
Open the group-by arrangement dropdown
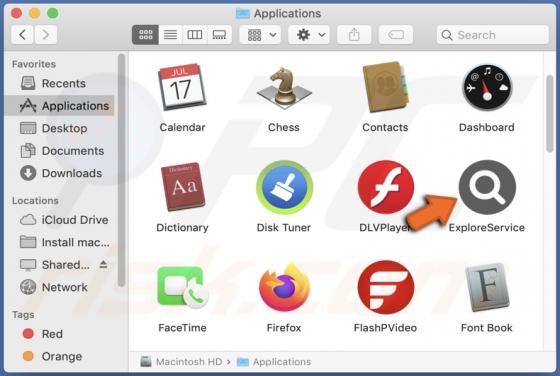[x=261, y=35]
